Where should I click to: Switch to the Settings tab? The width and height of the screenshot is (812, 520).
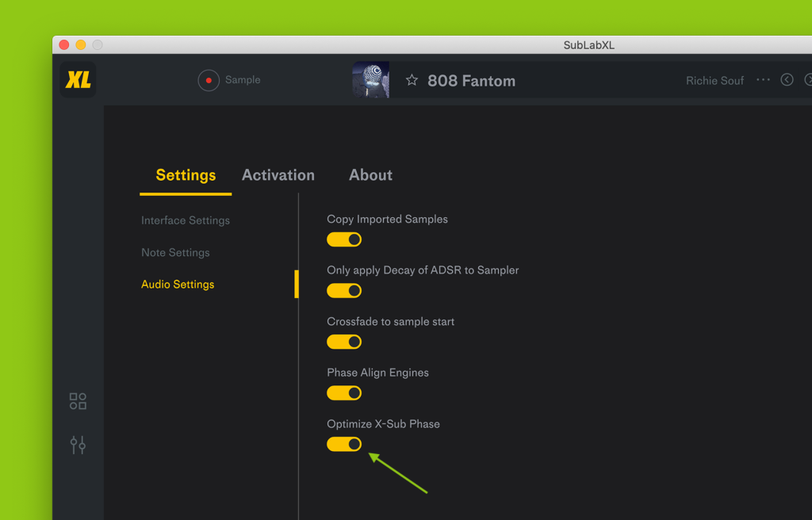tap(186, 175)
